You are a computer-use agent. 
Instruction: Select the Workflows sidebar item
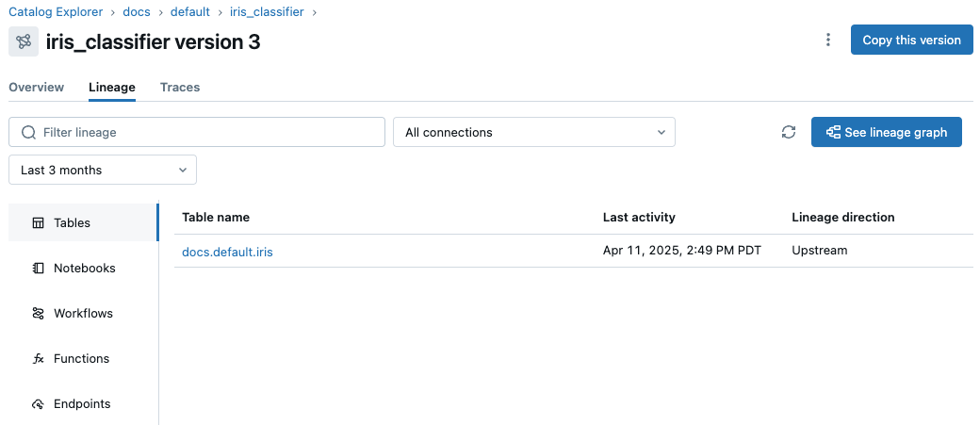[x=83, y=314]
